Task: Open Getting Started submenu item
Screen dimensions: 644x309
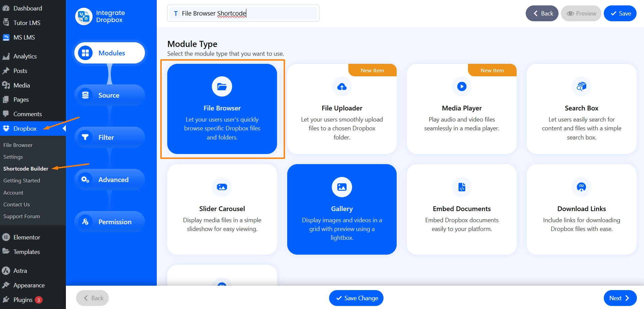Action: click(x=22, y=180)
